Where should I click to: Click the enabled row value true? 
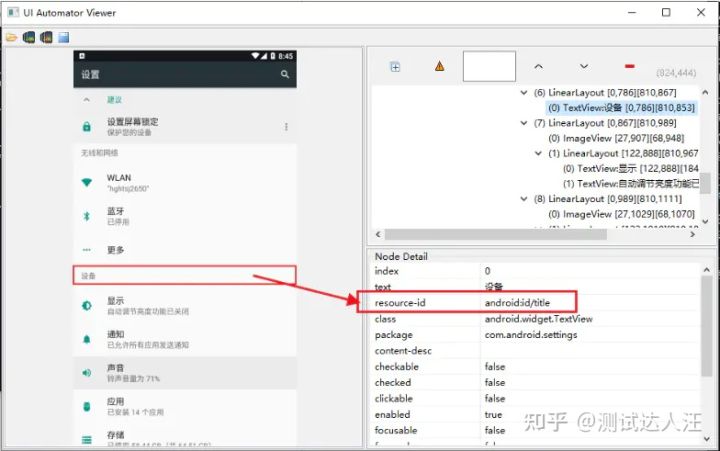click(493, 414)
